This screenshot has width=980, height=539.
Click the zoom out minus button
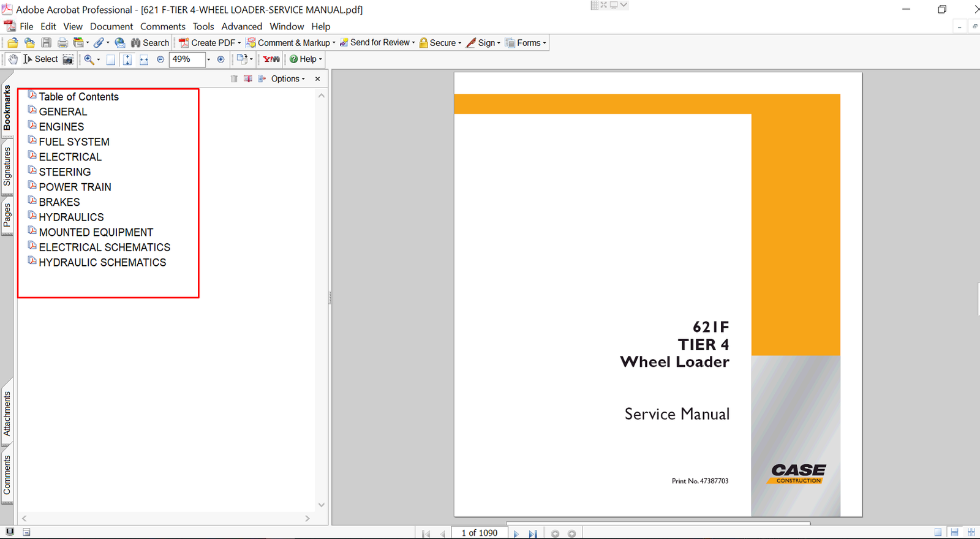[x=160, y=59]
